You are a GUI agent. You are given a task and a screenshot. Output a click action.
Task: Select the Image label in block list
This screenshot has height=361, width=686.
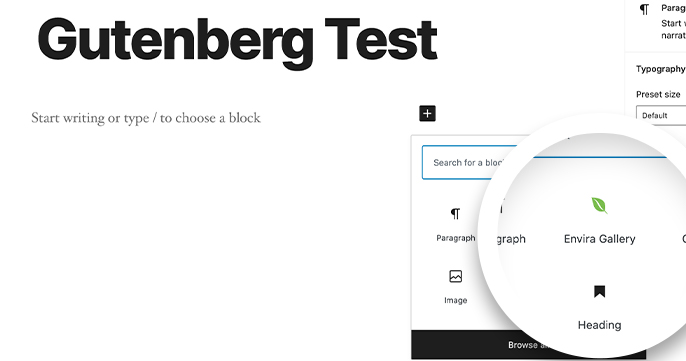[455, 300]
